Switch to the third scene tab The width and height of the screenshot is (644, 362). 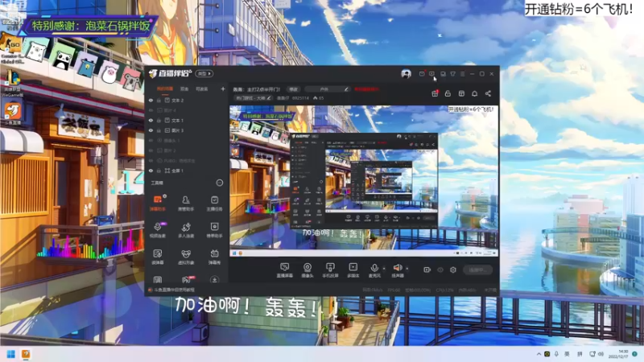click(202, 88)
